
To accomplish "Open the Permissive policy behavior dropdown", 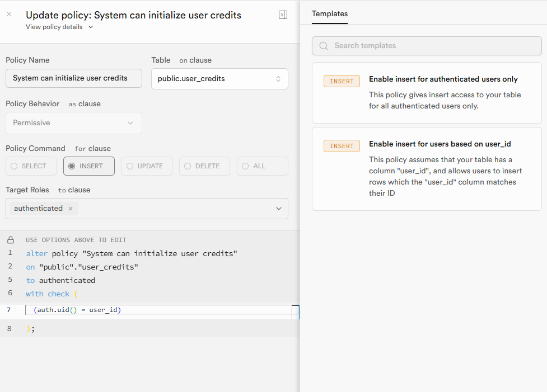I will coord(73,123).
